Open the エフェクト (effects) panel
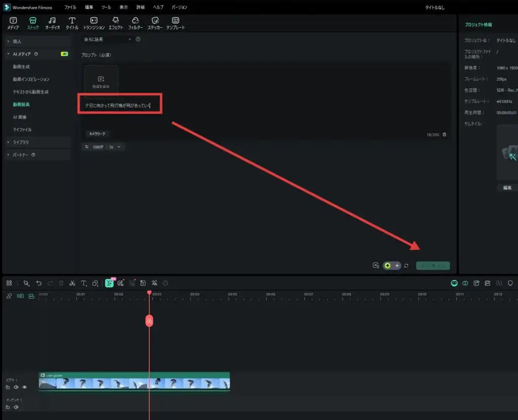Image resolution: width=518 pixels, height=420 pixels. (116, 23)
